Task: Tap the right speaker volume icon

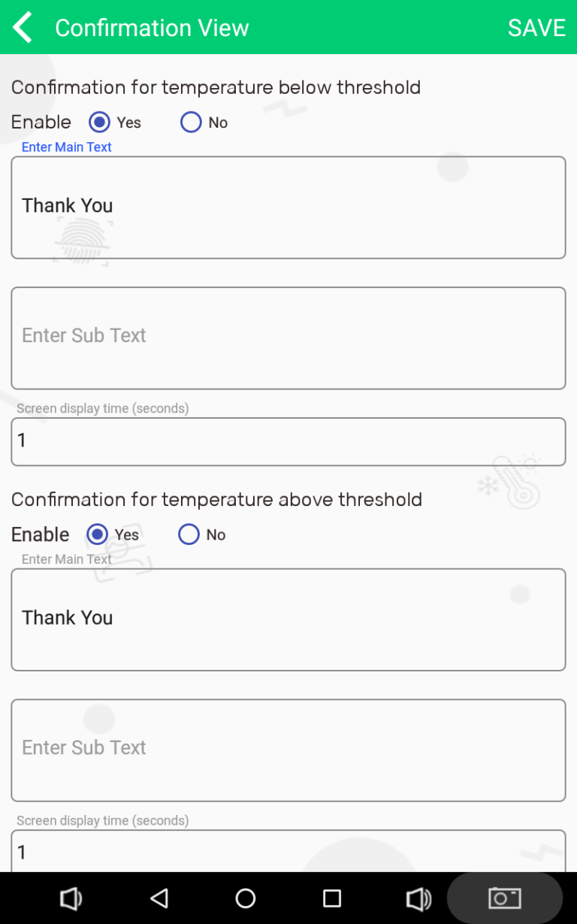Action: (x=418, y=898)
